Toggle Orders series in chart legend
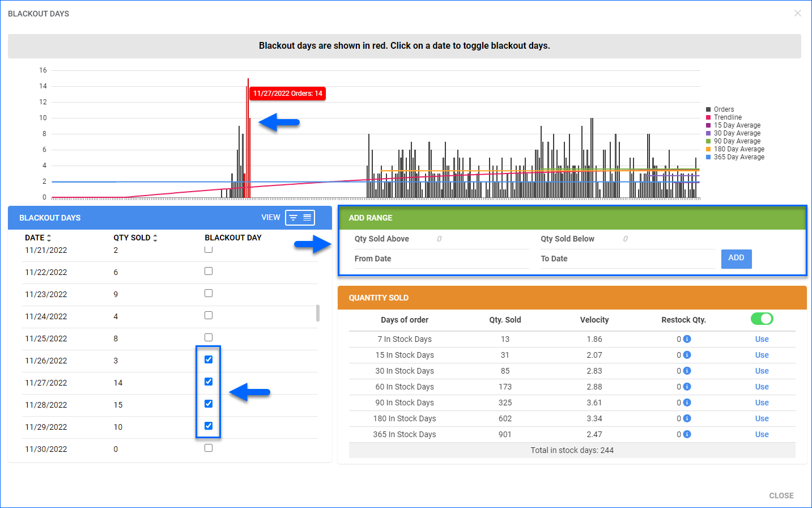This screenshot has height=508, width=812. (x=724, y=109)
